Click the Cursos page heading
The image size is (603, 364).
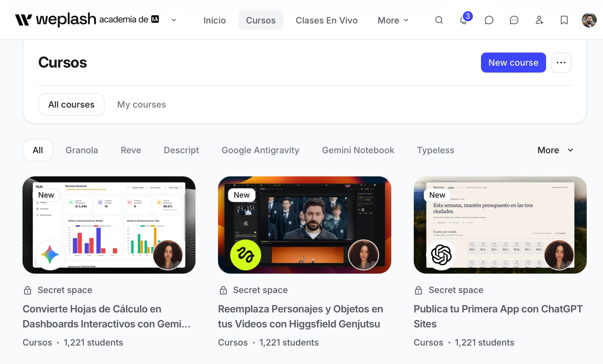tap(63, 62)
